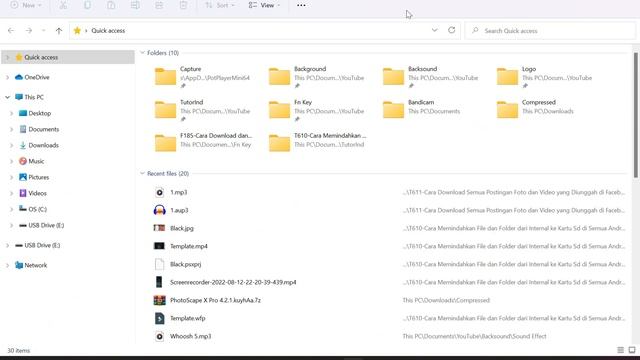
Task: Click the Share icon in toolbar
Action: pos(159,5)
